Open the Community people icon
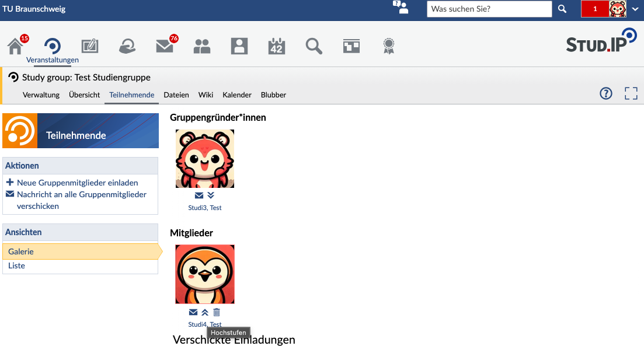The width and height of the screenshot is (644, 346). (x=202, y=46)
